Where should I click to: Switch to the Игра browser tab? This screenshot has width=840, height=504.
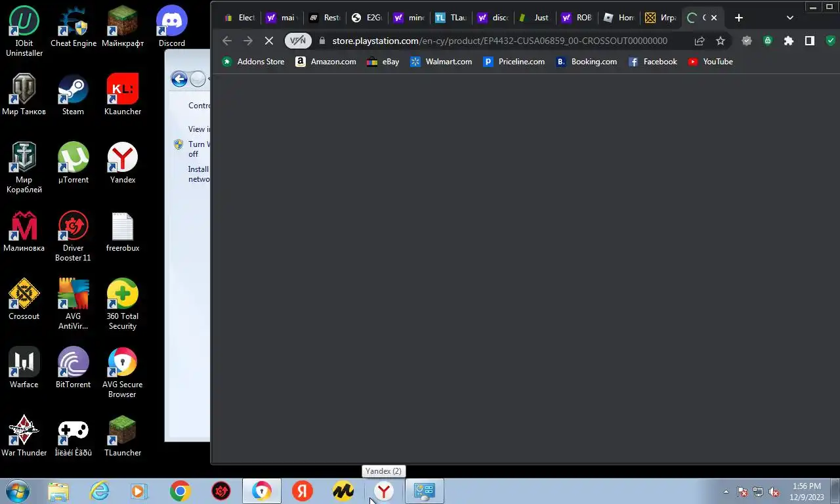(660, 18)
